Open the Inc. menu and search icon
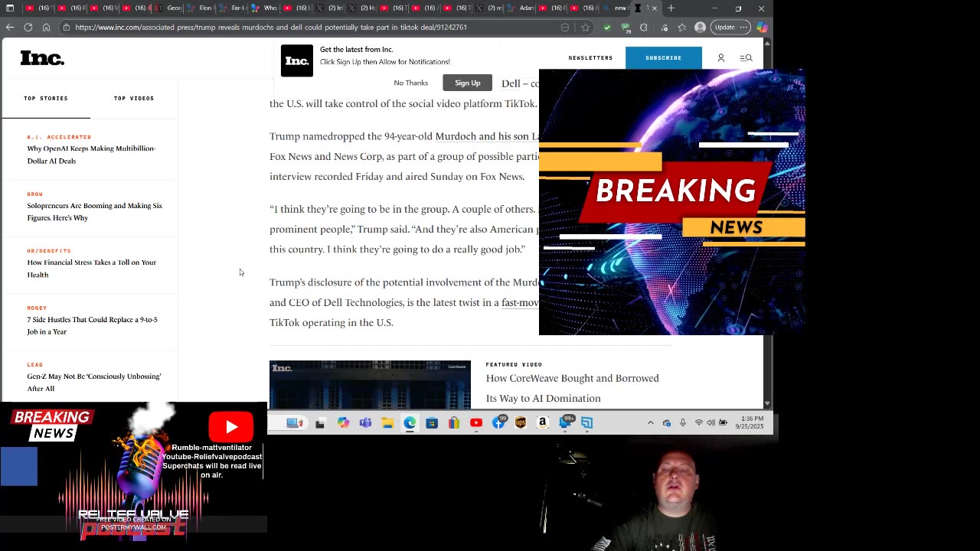This screenshot has height=551, width=980. 746,58
